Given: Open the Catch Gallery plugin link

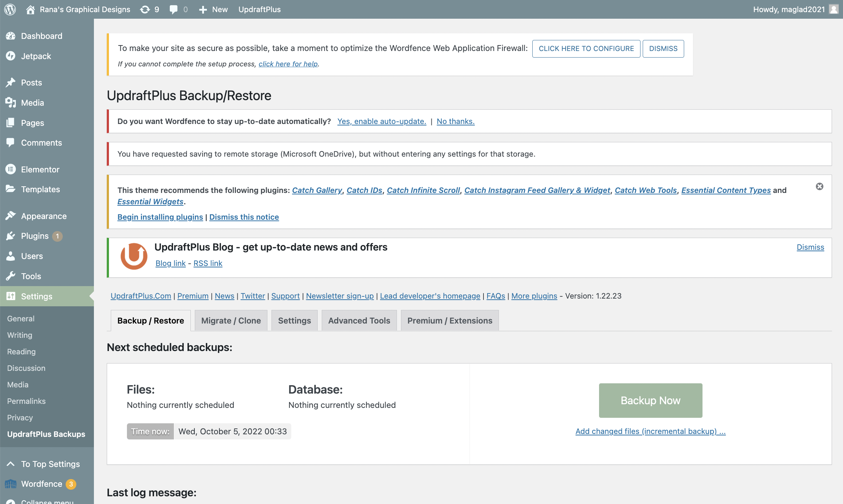Looking at the screenshot, I should (x=317, y=190).
